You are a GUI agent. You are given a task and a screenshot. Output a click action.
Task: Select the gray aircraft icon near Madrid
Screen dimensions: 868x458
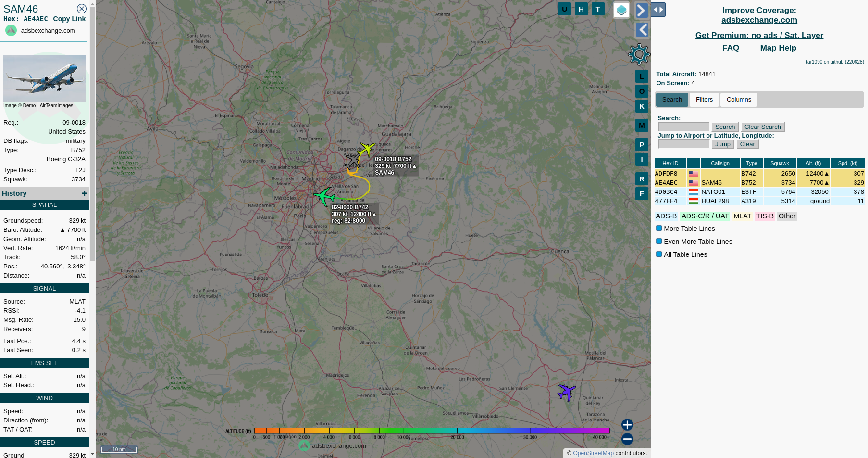(352, 161)
